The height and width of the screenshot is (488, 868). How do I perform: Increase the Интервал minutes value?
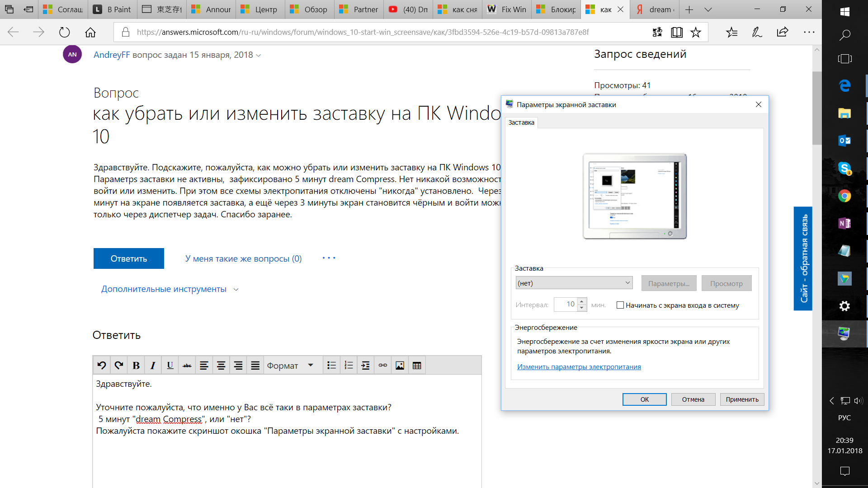pyautogui.click(x=582, y=301)
